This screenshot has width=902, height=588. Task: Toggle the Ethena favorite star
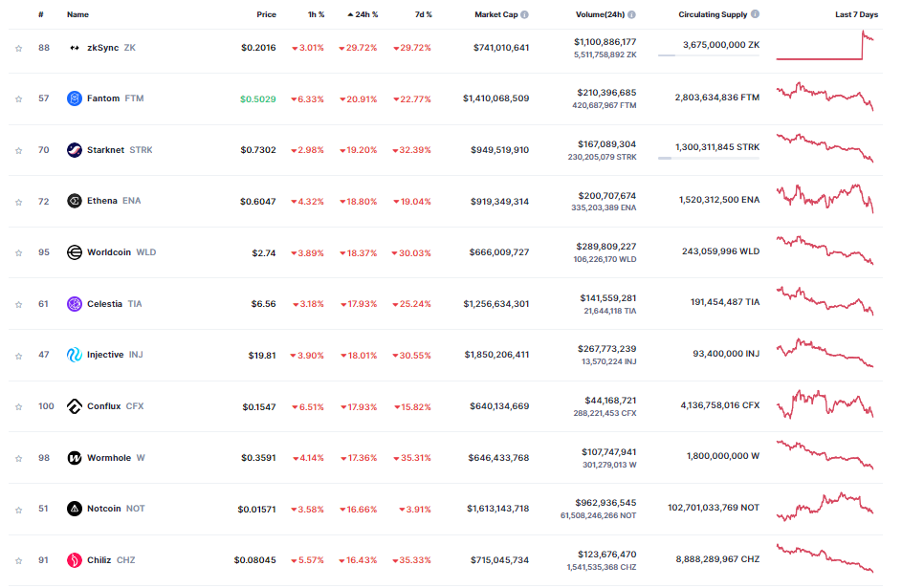tap(19, 202)
